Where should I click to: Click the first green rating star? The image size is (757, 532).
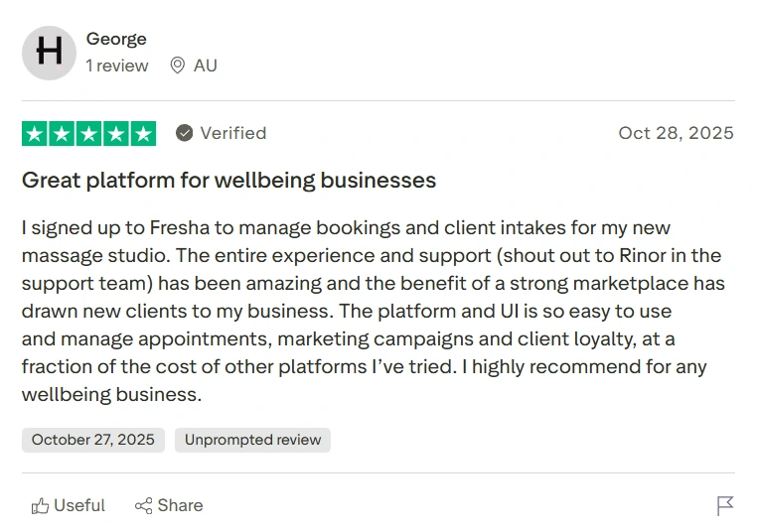[x=34, y=134]
